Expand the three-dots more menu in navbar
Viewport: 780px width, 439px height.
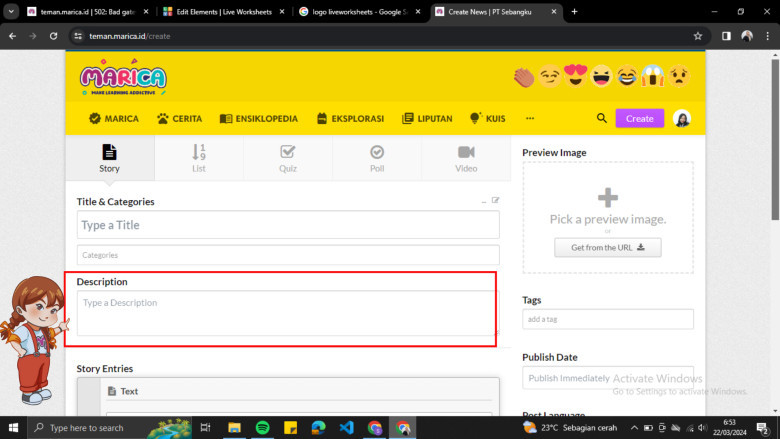coord(530,118)
